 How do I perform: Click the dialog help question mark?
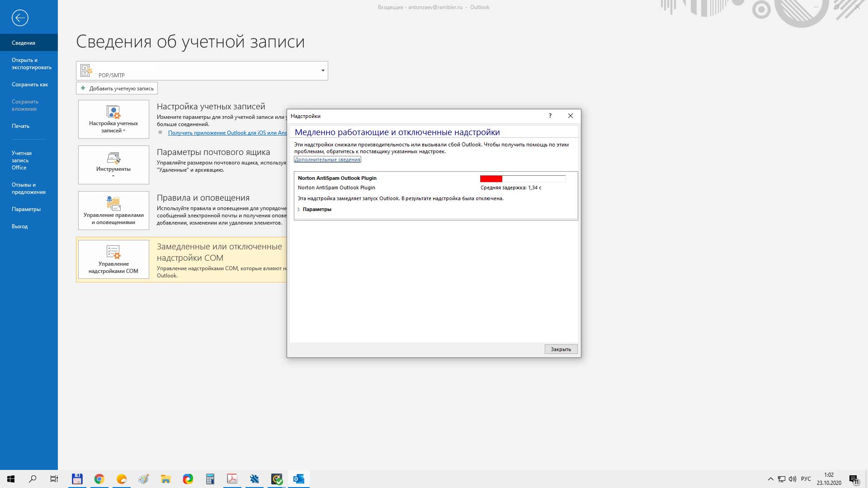[550, 116]
